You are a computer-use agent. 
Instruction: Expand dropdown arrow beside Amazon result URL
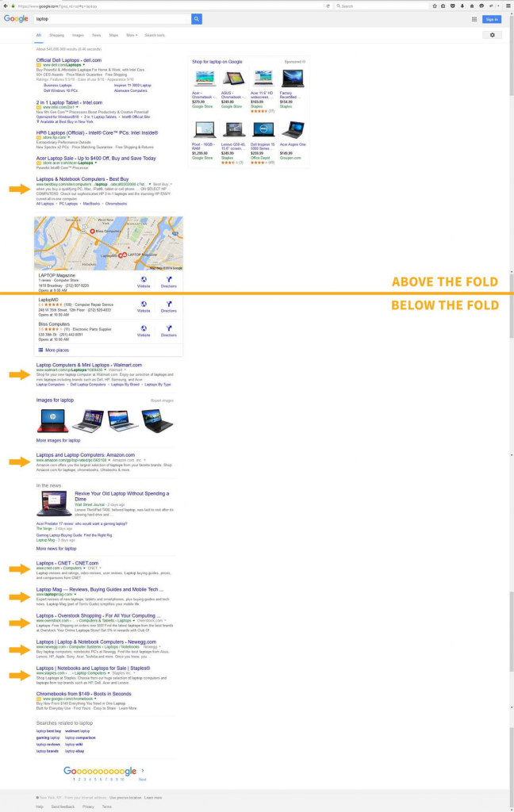(x=109, y=460)
